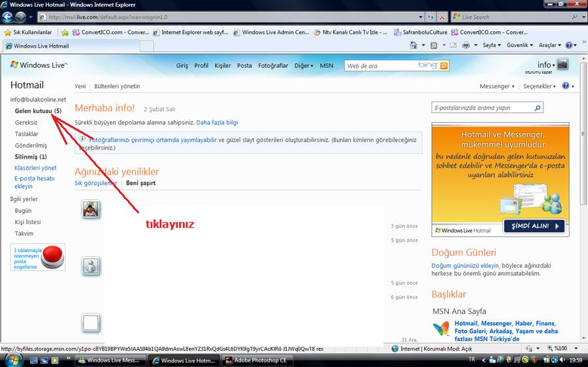The image size is (588, 367).
Task: Click the RSS feeds icon in command bar
Action: tap(434, 45)
